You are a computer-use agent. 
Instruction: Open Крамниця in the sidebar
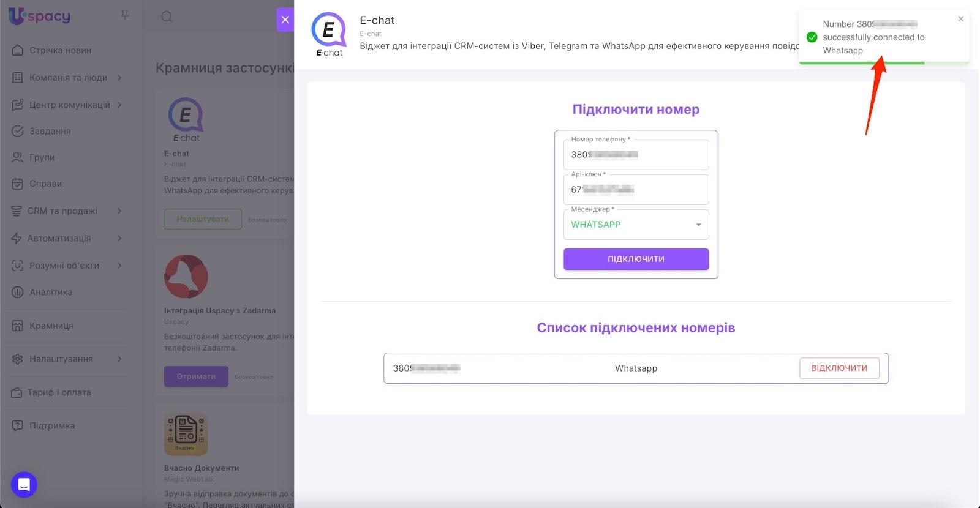pos(51,326)
